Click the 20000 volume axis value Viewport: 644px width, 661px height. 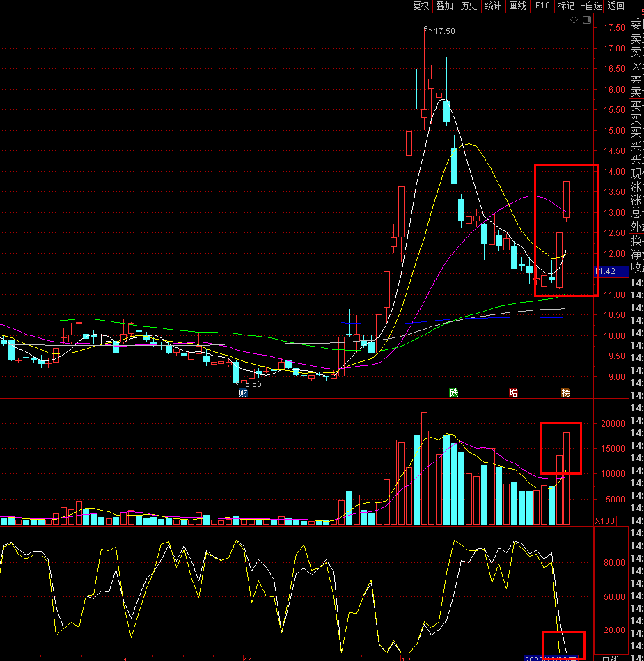click(x=613, y=424)
